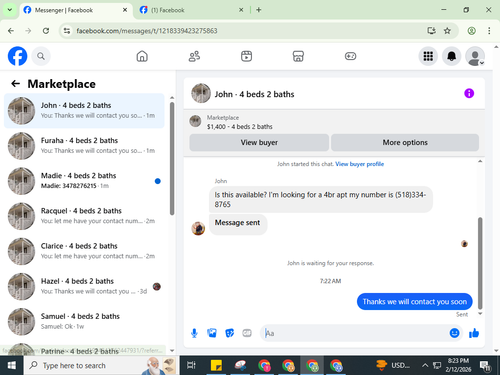Choose a GIF icon in composer

247,333
